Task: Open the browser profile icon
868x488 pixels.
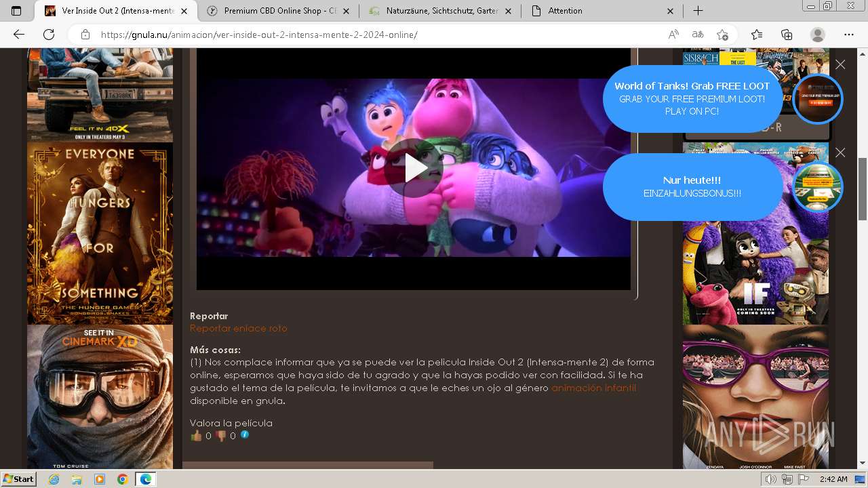Action: point(818,35)
